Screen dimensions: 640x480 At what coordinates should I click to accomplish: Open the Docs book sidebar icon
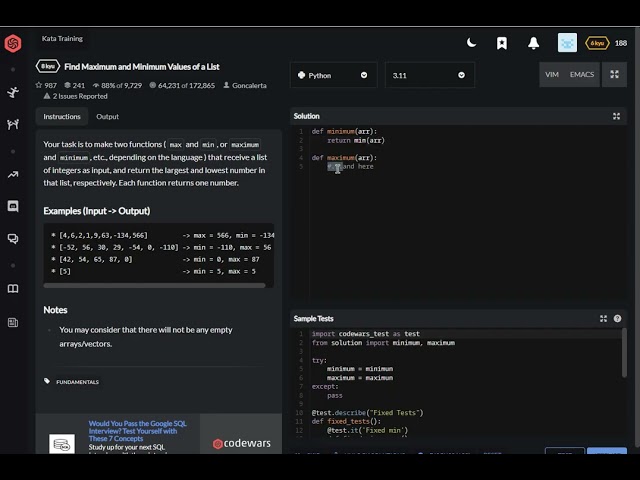[13, 289]
